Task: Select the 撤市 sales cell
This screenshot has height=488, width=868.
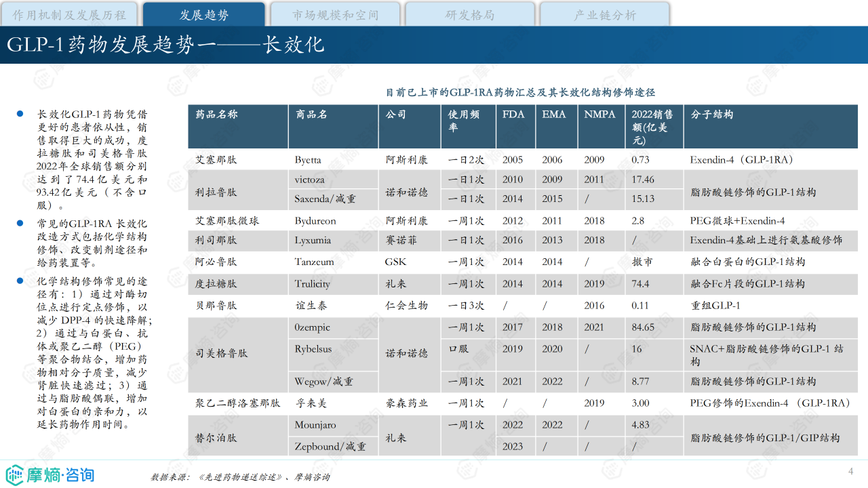Action: [654, 262]
